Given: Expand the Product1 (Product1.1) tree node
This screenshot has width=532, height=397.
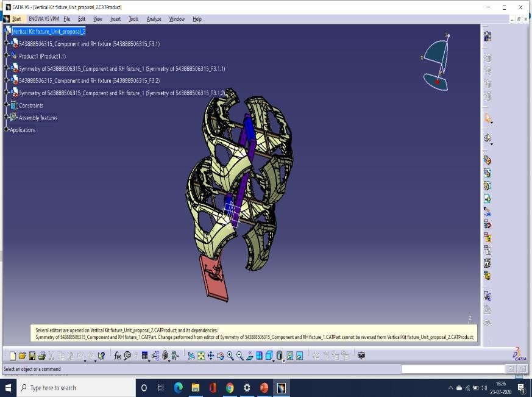Looking at the screenshot, I should (x=6, y=55).
